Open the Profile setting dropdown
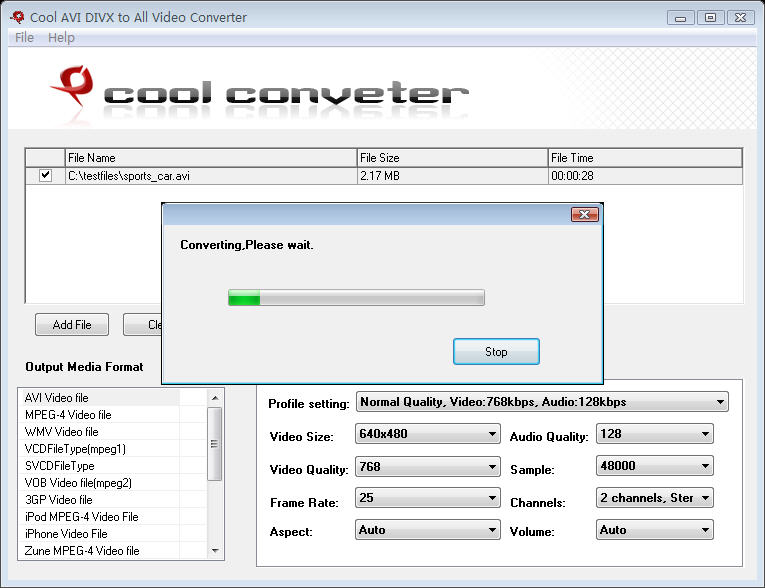 [542, 402]
